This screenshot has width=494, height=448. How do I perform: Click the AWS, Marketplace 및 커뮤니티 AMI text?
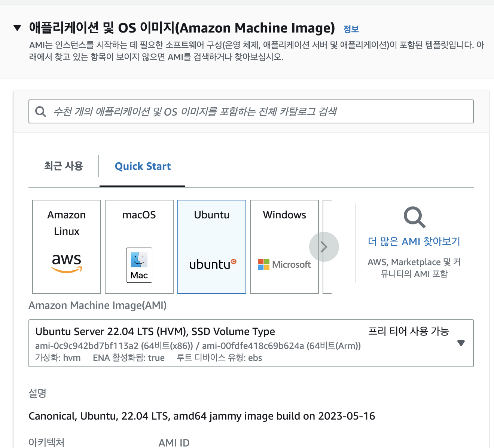click(414, 268)
